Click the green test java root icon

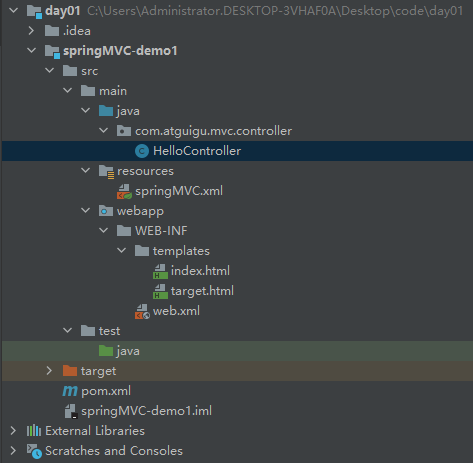click(x=106, y=351)
